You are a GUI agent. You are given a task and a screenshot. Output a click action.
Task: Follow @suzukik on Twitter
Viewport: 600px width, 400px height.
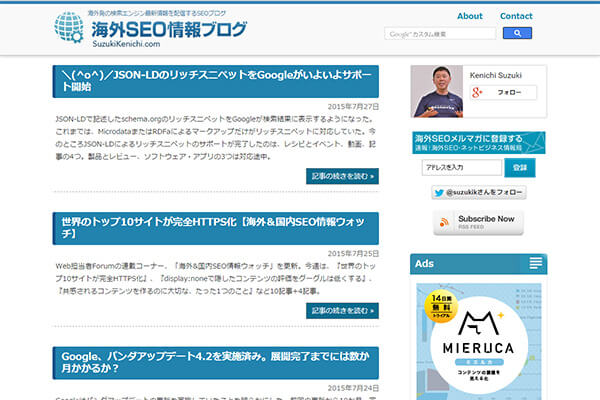click(x=479, y=193)
